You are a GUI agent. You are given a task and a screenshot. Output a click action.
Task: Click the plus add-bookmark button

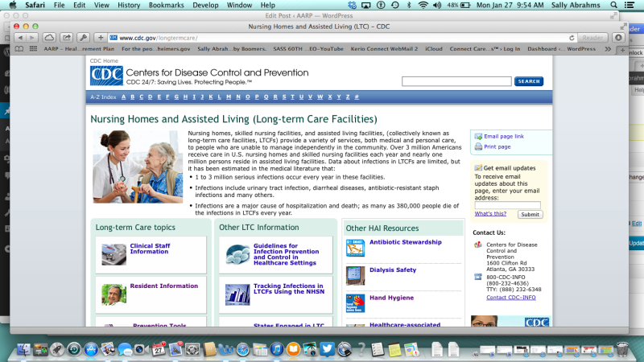(101, 38)
